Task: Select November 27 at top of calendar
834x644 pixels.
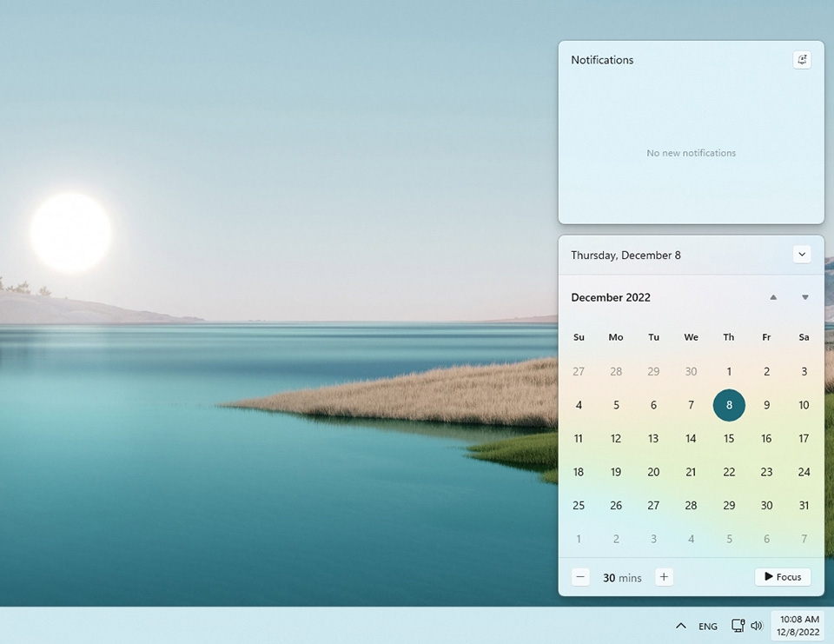Action: 579,371
